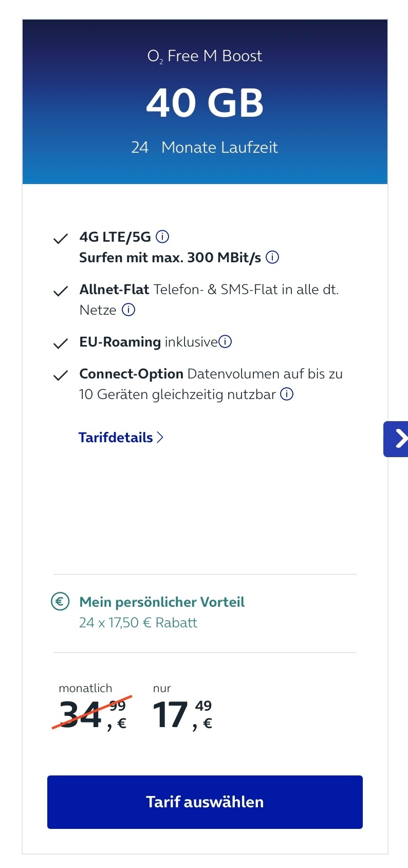Click Tarif auswählen button
408x868 pixels.
pyautogui.click(x=205, y=802)
